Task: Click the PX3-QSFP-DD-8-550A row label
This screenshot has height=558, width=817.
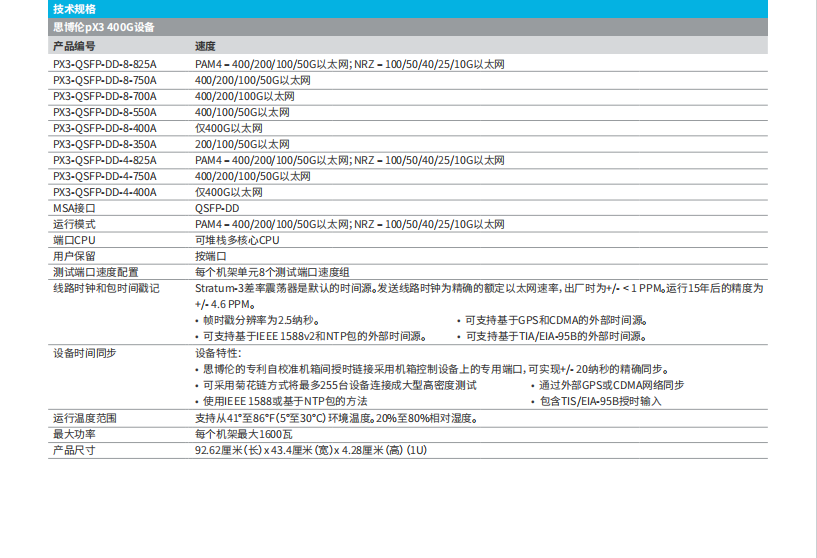Action: (x=105, y=112)
